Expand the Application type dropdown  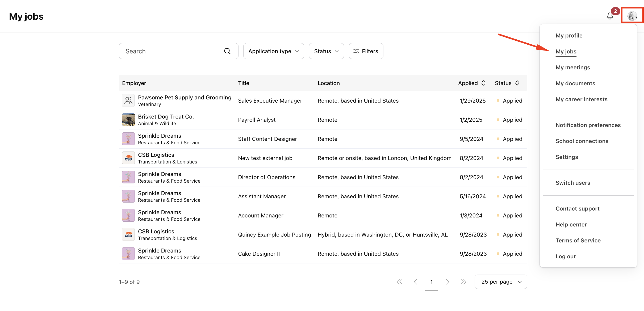273,51
